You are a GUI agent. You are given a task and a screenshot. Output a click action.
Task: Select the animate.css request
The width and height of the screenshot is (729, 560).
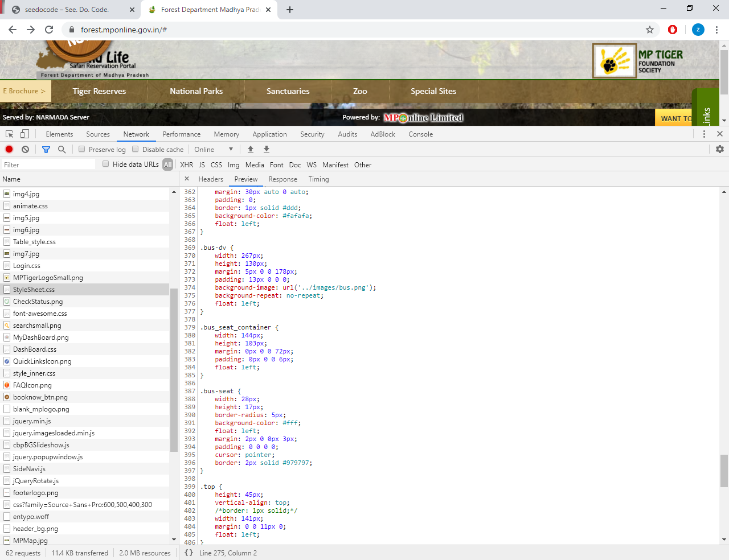click(x=85, y=206)
